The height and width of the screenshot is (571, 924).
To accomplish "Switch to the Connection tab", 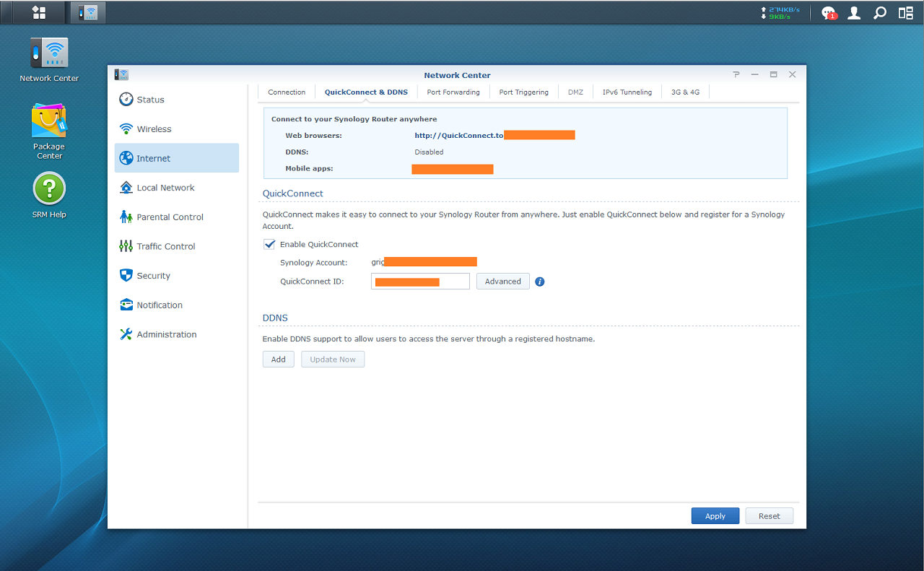I will pyautogui.click(x=287, y=92).
